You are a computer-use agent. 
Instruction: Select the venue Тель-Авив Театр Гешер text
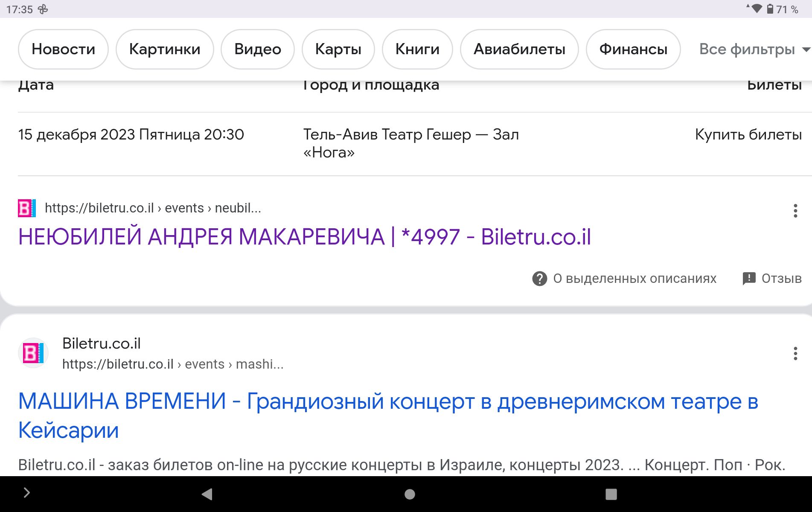click(x=411, y=143)
